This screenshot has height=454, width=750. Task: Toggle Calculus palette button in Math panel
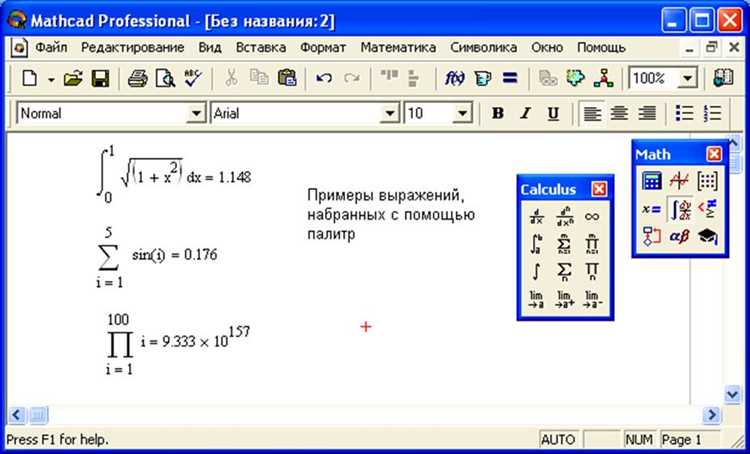point(680,209)
